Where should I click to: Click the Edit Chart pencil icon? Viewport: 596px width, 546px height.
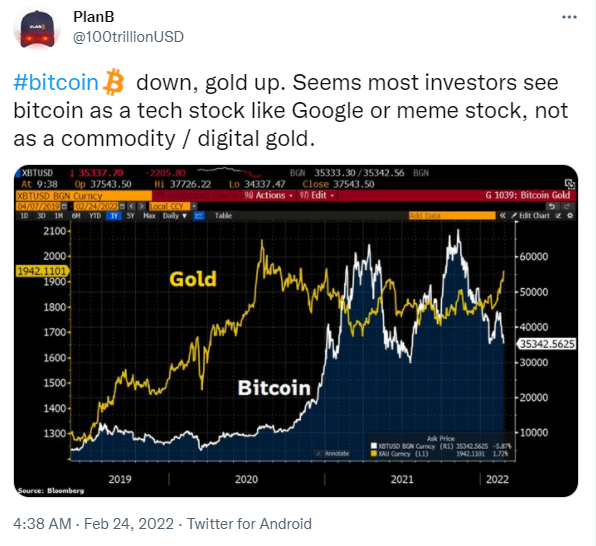tap(514, 216)
